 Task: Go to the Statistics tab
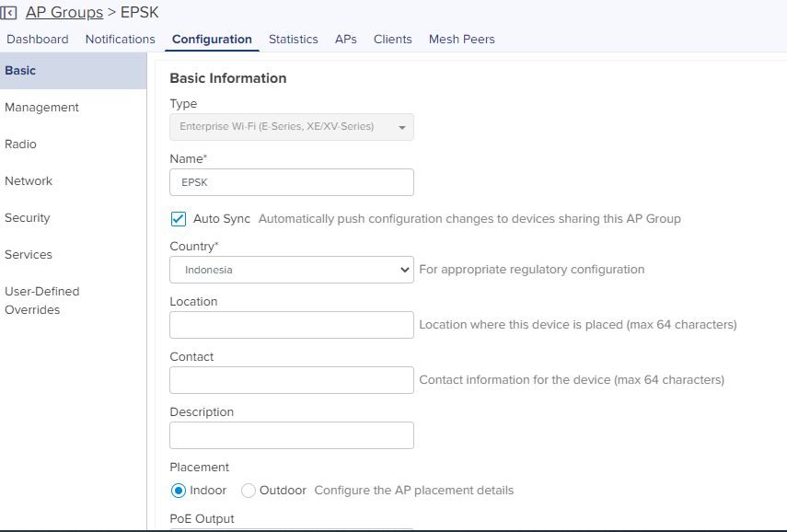click(x=293, y=40)
